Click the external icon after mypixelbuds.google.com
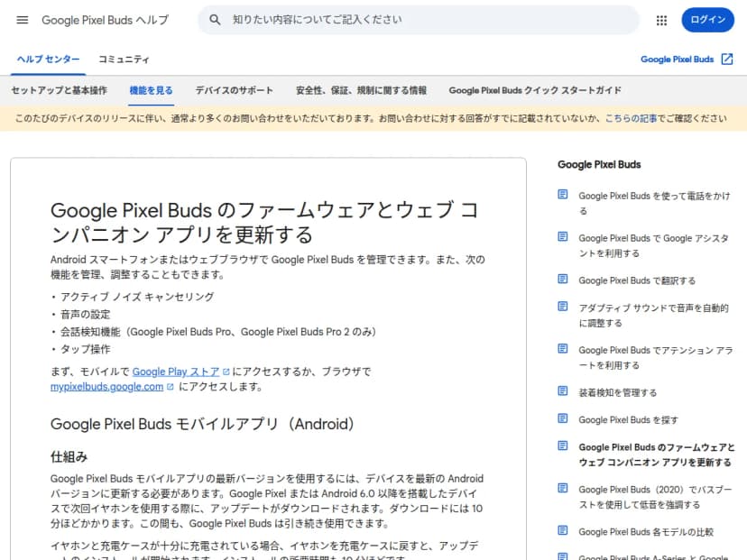747x560 pixels. [171, 387]
